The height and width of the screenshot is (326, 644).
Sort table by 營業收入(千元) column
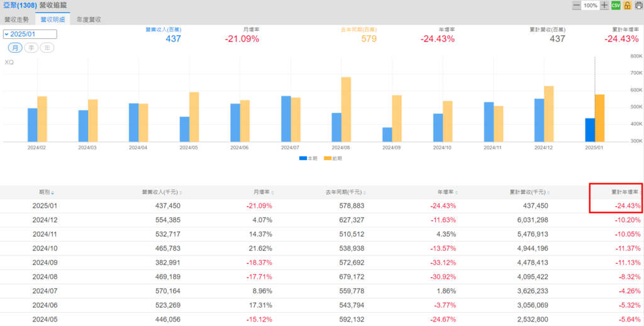[162, 192]
